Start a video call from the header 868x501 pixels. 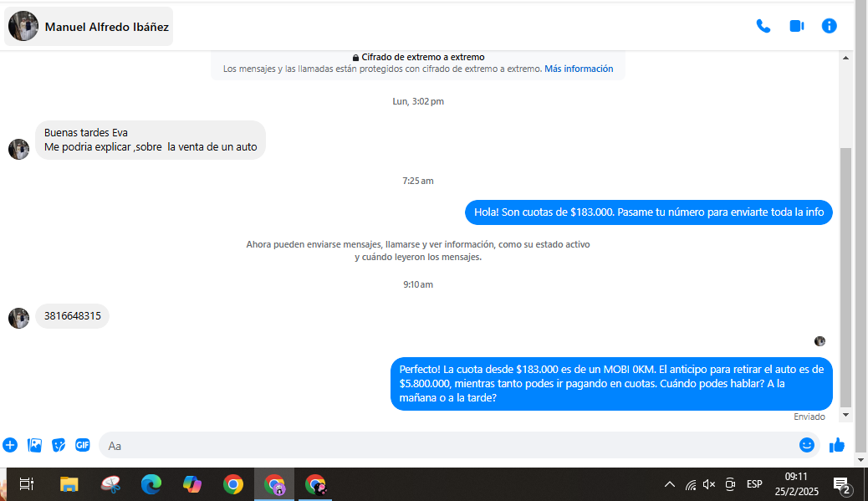[x=796, y=26]
